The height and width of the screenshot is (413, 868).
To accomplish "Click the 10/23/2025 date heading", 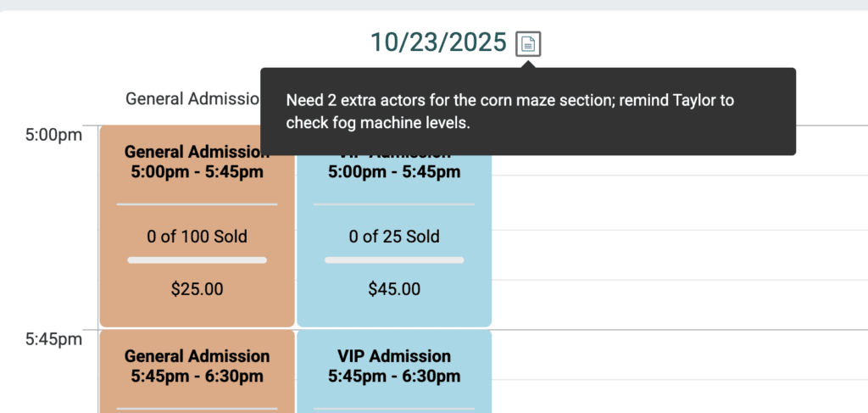I will [437, 42].
